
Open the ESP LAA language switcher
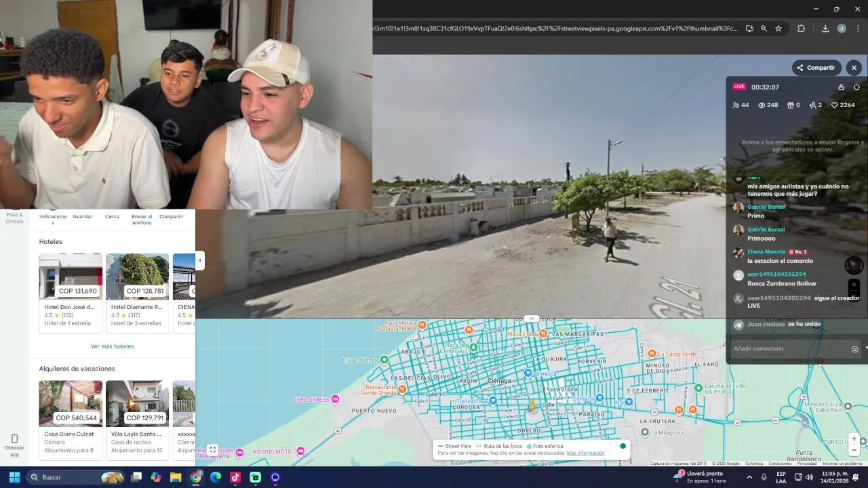(781, 477)
